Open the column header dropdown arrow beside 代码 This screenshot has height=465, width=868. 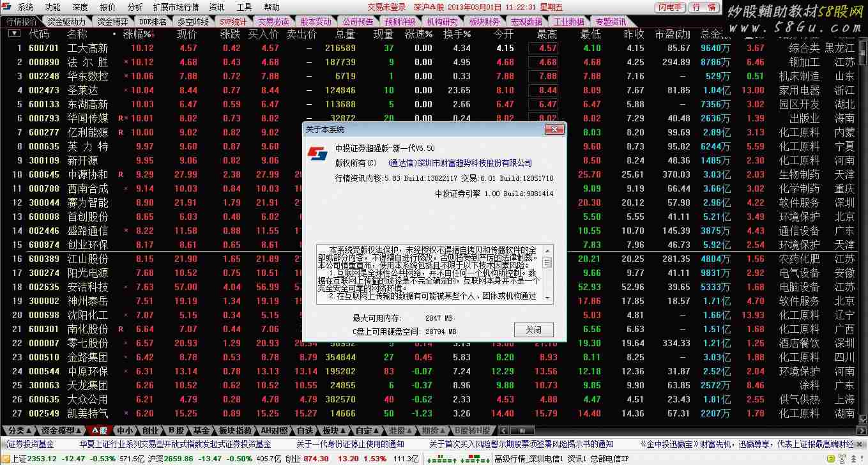pyautogui.click(x=13, y=34)
